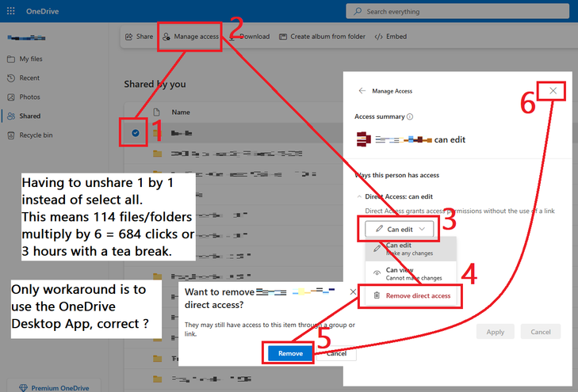
Task: Click the Recent clock icon
Action: 11,78
